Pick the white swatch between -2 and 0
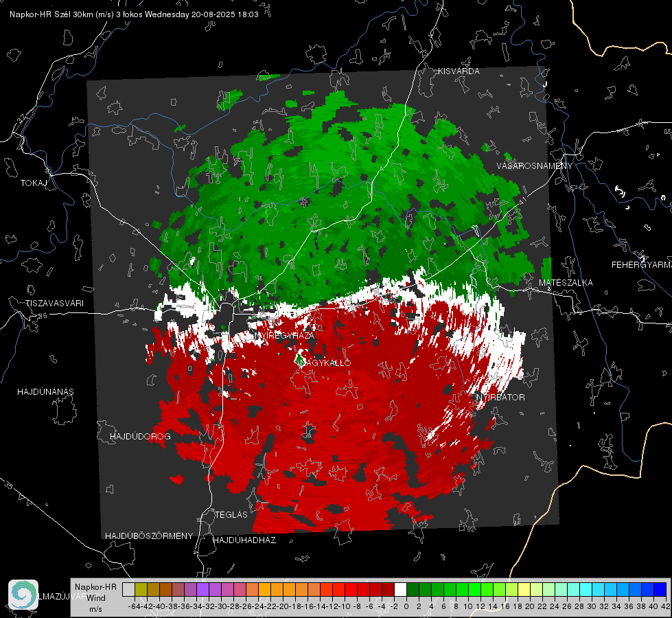Screen dimensions: 672x618 click(x=400, y=589)
